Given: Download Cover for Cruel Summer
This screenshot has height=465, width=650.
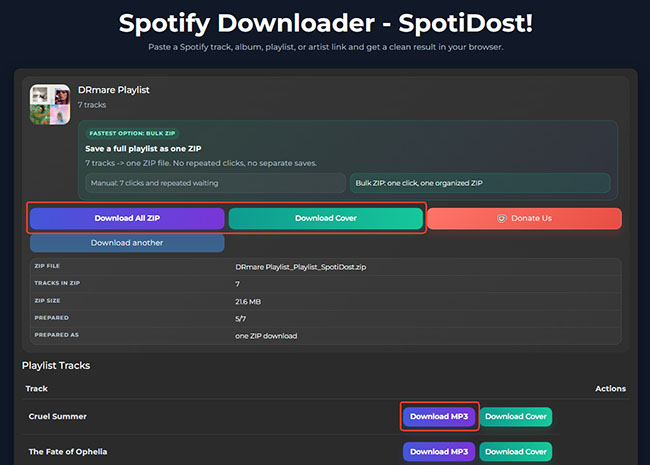Looking at the screenshot, I should (516, 417).
